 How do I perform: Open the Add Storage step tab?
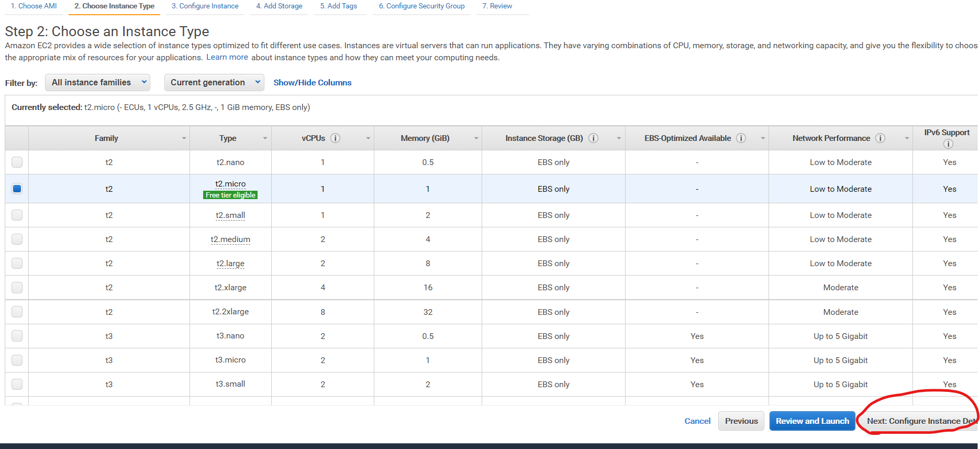click(x=280, y=6)
